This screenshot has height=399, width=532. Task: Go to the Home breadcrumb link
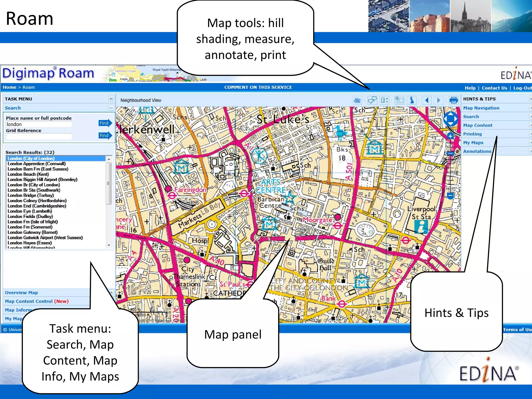click(x=9, y=87)
